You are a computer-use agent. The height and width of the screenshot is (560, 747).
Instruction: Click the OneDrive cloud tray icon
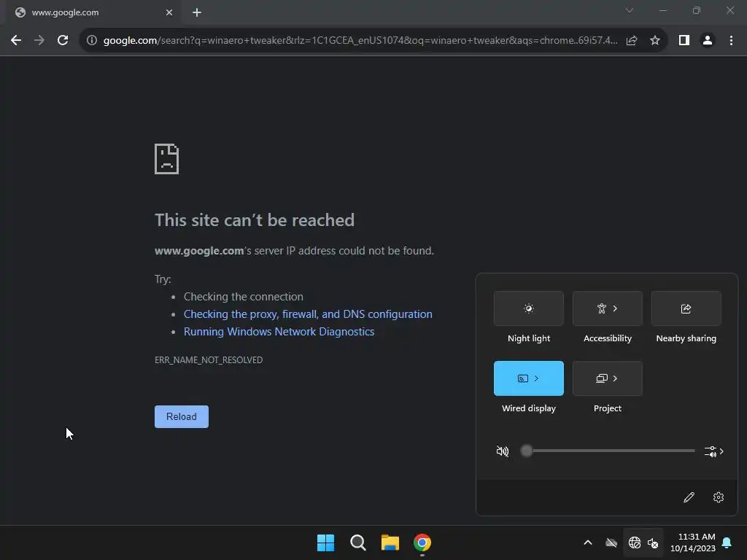pyautogui.click(x=611, y=542)
